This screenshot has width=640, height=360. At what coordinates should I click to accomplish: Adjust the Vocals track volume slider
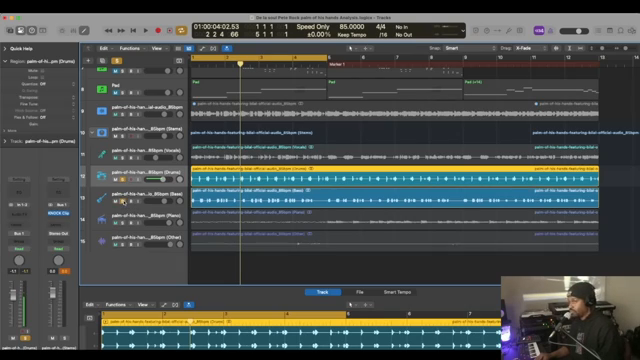click(158, 158)
